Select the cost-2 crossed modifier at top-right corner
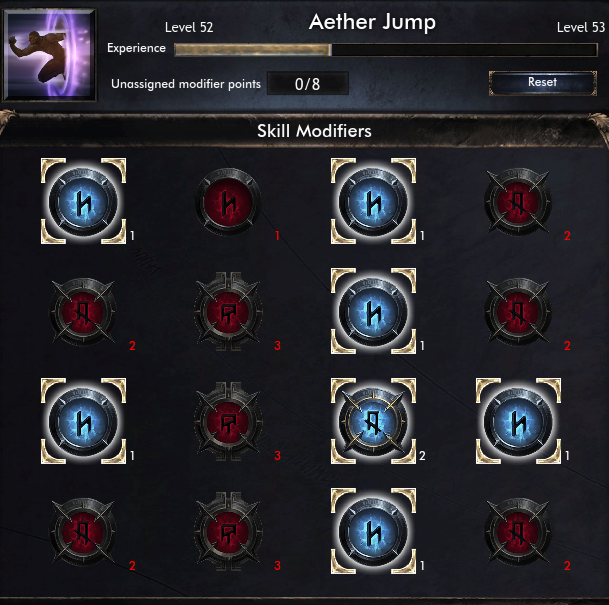Screen dimensions: 609x605 click(x=518, y=201)
